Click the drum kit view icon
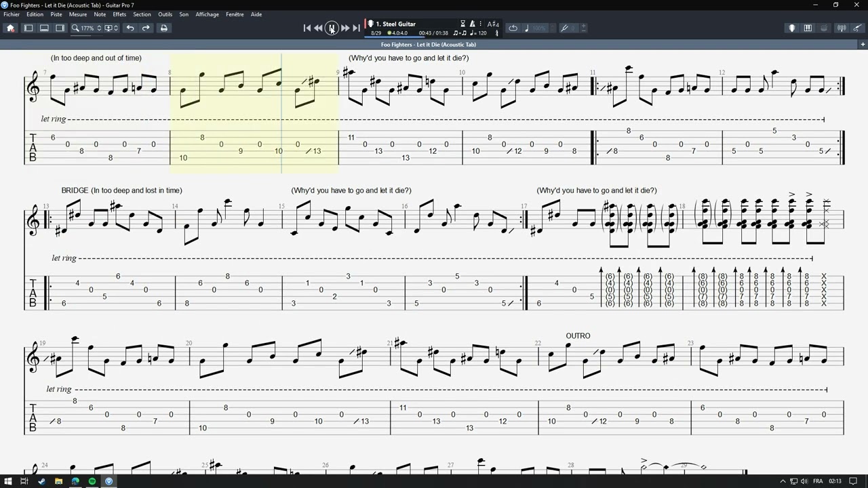This screenshot has width=868, height=488. point(824,28)
